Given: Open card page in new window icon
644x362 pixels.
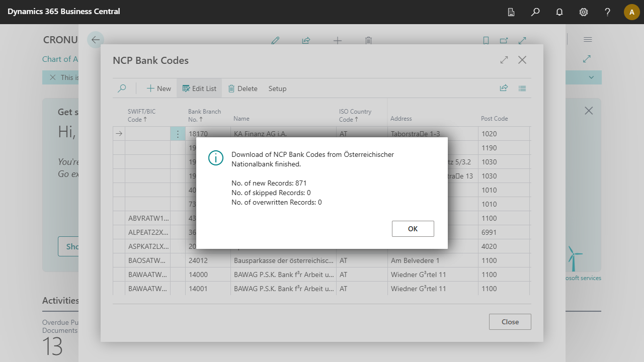Looking at the screenshot, I should point(504,41).
